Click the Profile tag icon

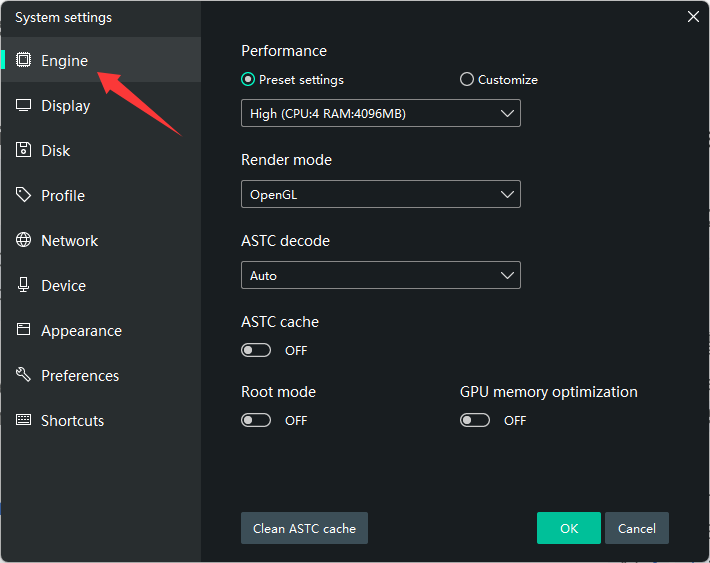23,195
